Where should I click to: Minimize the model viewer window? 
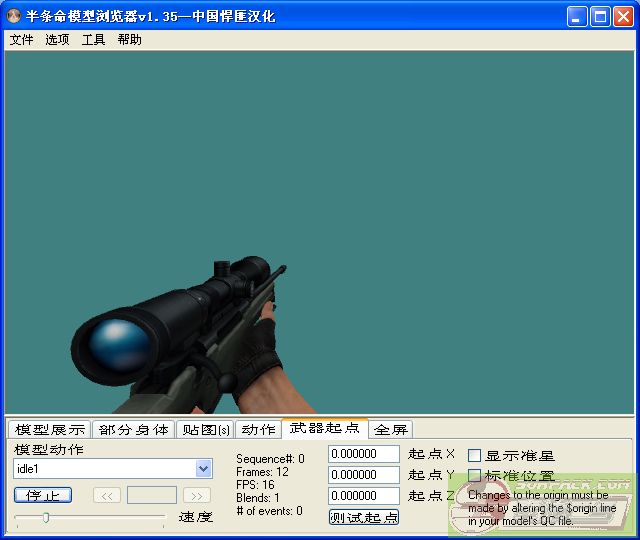577,17
